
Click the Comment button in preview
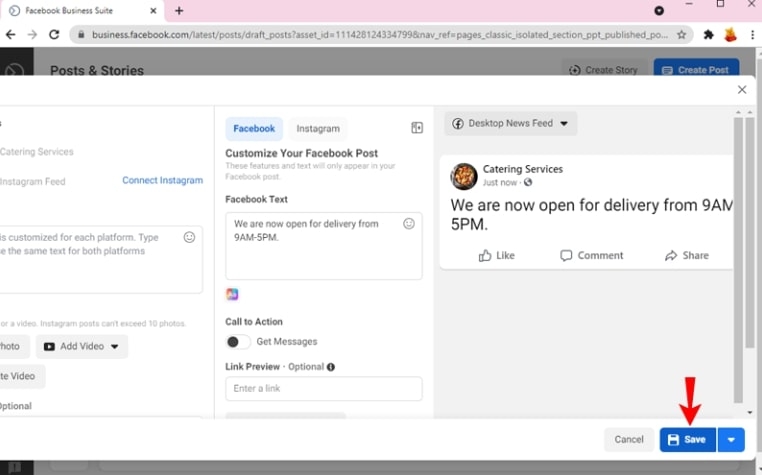(x=591, y=256)
